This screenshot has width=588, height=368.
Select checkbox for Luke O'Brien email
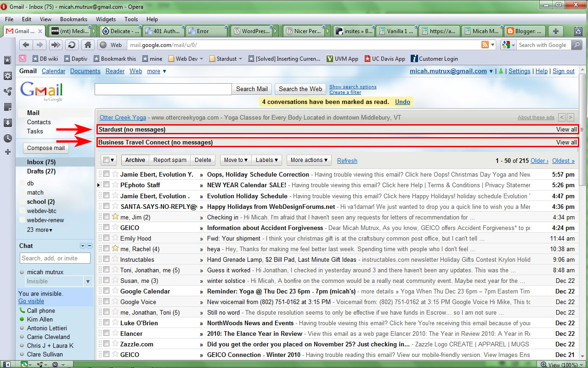(106, 322)
